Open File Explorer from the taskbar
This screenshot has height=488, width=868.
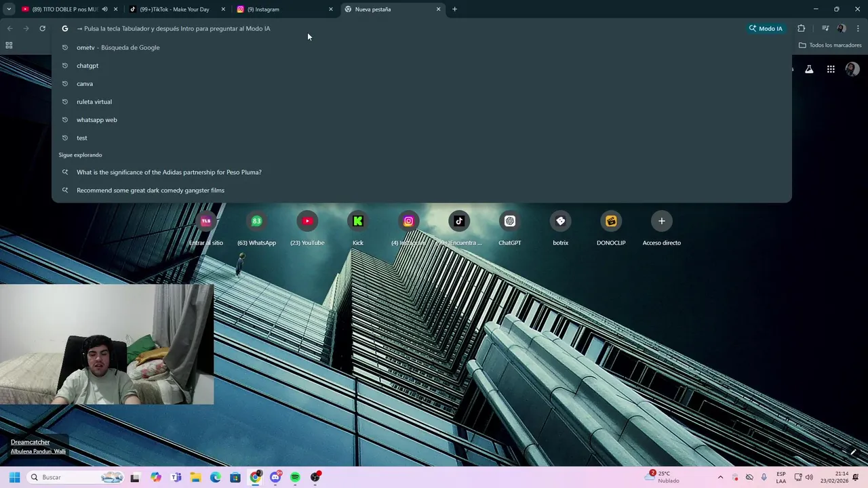(x=196, y=477)
